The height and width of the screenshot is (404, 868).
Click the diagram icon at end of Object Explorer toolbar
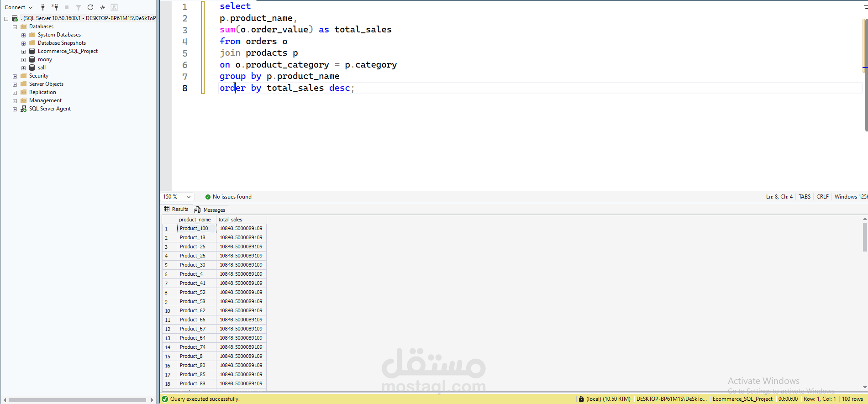click(x=114, y=7)
